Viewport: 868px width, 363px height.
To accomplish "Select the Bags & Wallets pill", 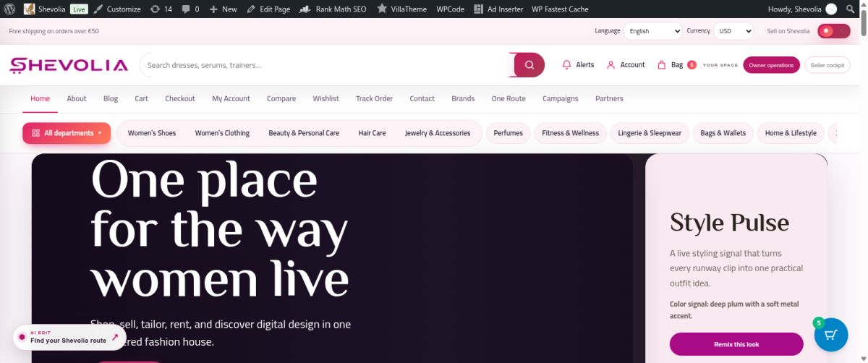I will (723, 133).
